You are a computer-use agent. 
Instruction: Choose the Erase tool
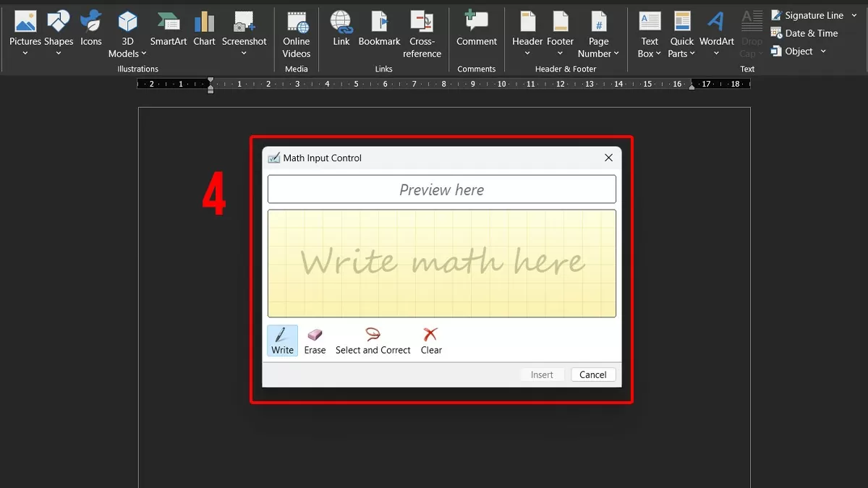tap(315, 341)
